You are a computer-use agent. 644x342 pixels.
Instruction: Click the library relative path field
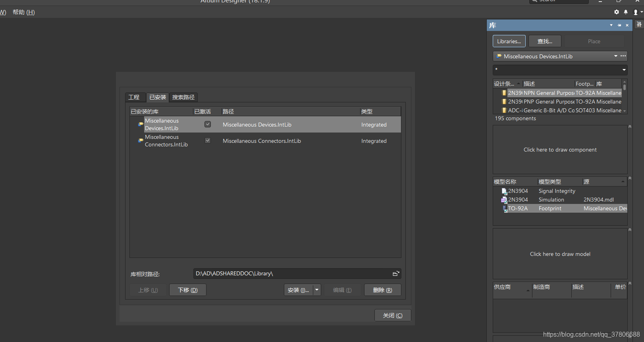pyautogui.click(x=293, y=273)
